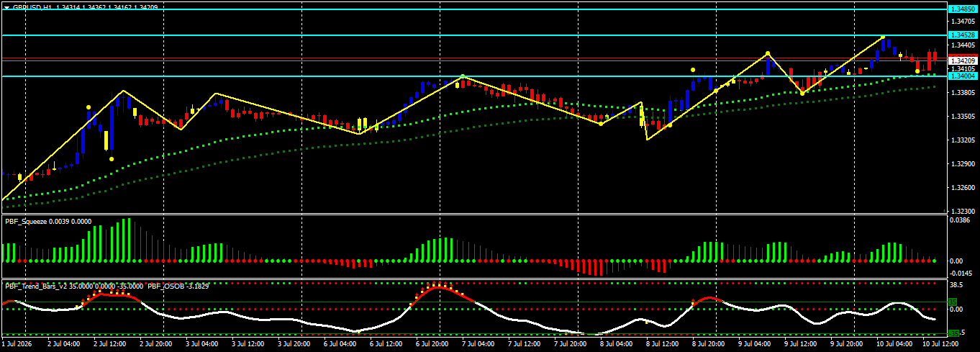Click the 1.34705 price scale value
Viewport: 980px width, 352px height.
963,22
